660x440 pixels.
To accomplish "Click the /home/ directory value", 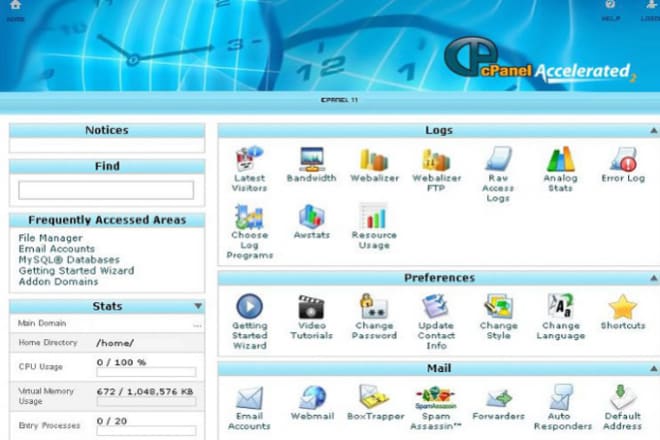I will point(115,343).
